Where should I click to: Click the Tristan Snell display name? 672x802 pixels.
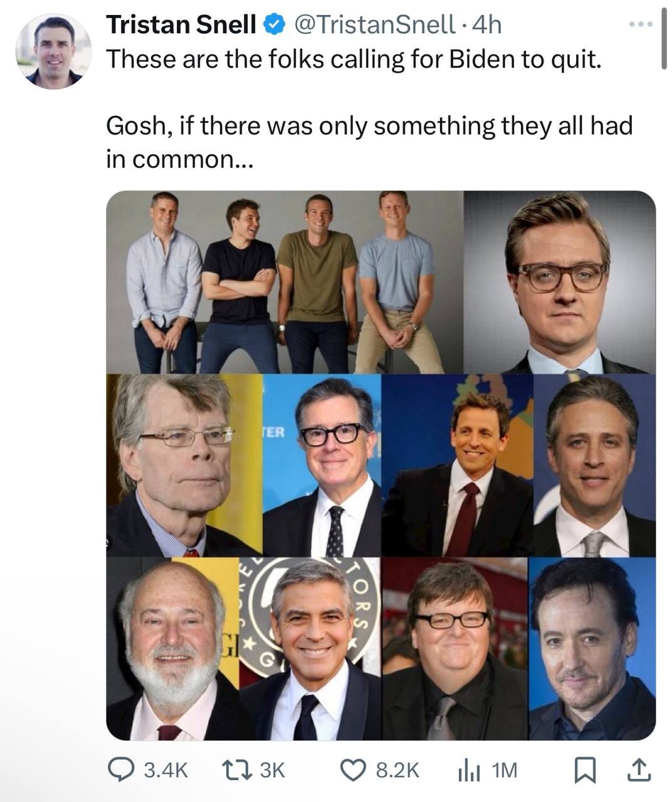[x=181, y=25]
